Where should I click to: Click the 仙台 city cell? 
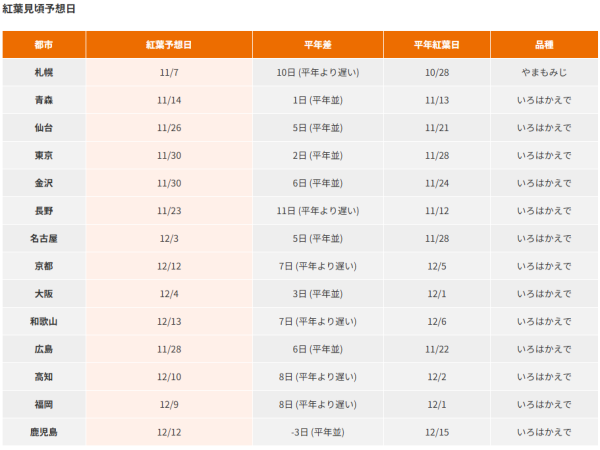[x=44, y=128]
